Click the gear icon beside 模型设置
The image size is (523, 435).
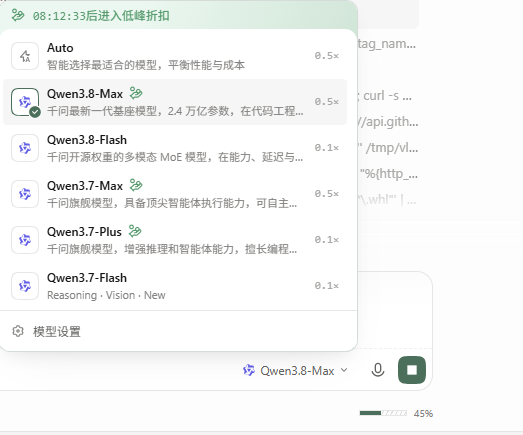tap(18, 331)
